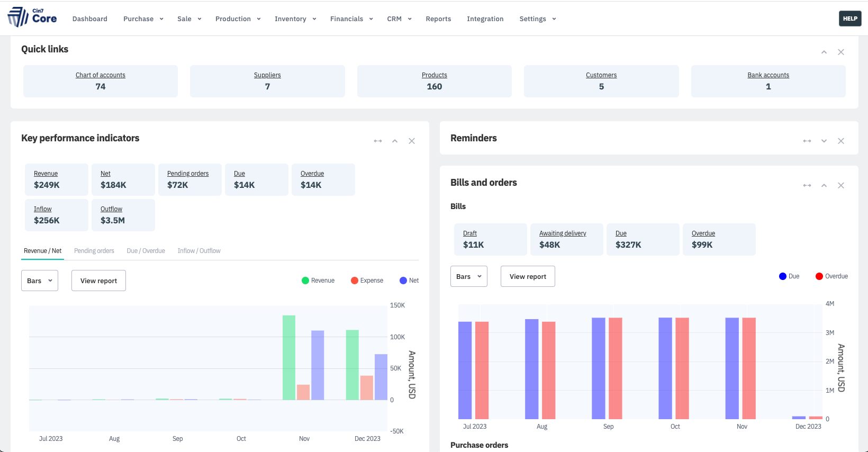Click the $249K revenue value
This screenshot has width=868, height=452.
[x=47, y=185]
